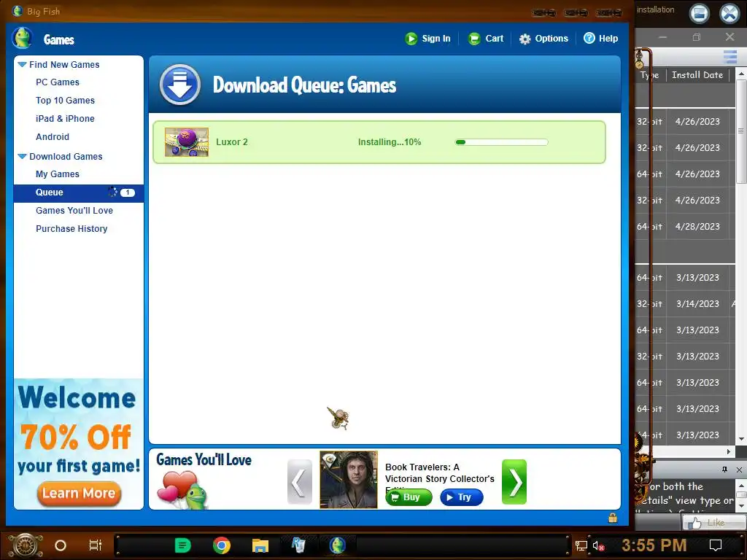This screenshot has width=747, height=560.
Task: Select Android in sidebar
Action: [x=53, y=136]
